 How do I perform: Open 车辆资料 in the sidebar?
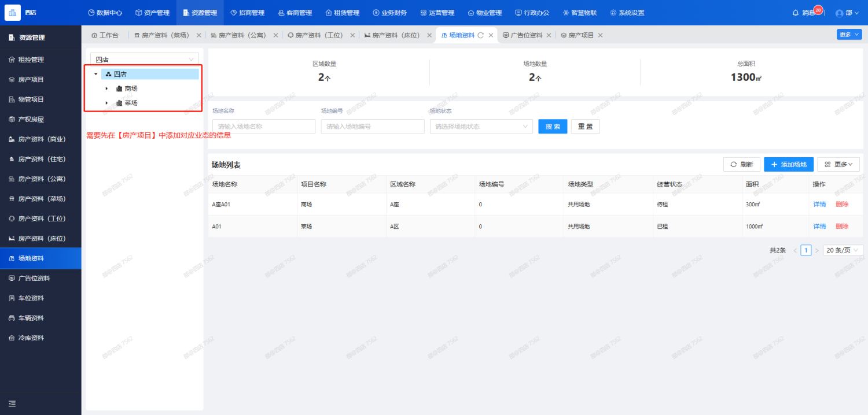point(41,318)
